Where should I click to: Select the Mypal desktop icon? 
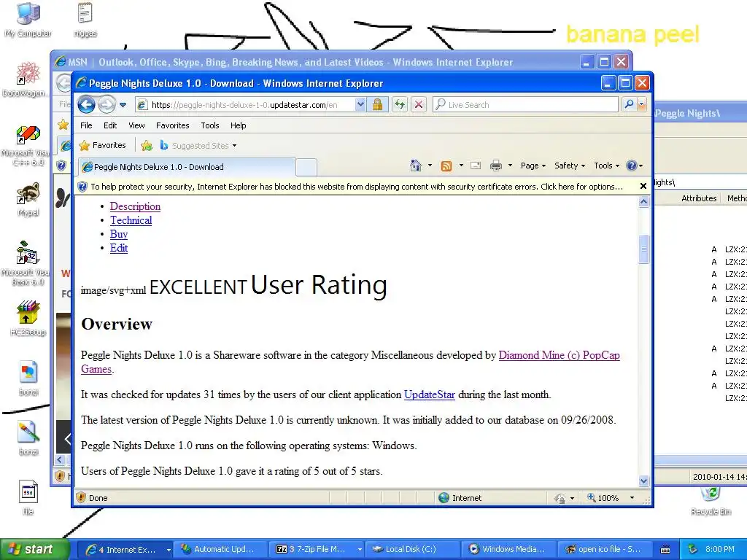[x=28, y=200]
